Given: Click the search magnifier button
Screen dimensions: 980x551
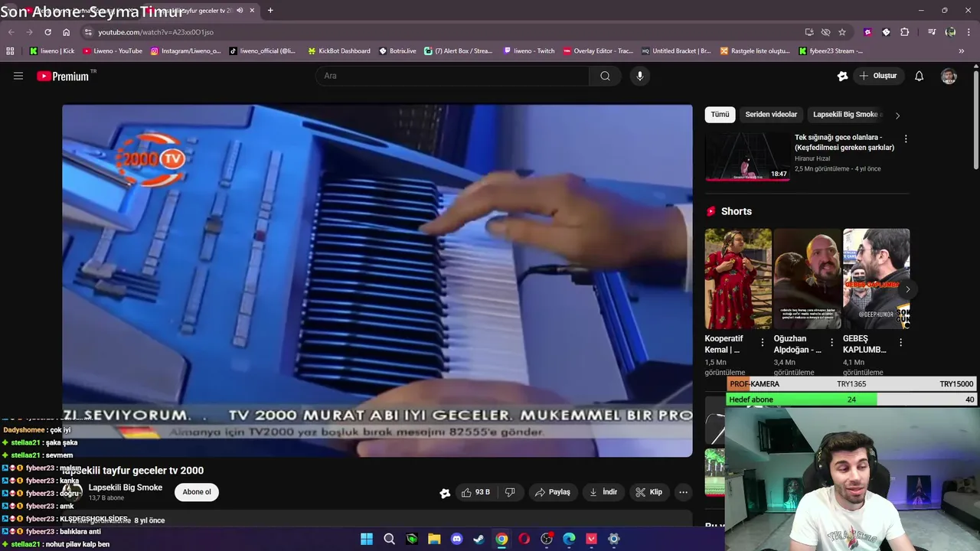Looking at the screenshot, I should point(605,76).
